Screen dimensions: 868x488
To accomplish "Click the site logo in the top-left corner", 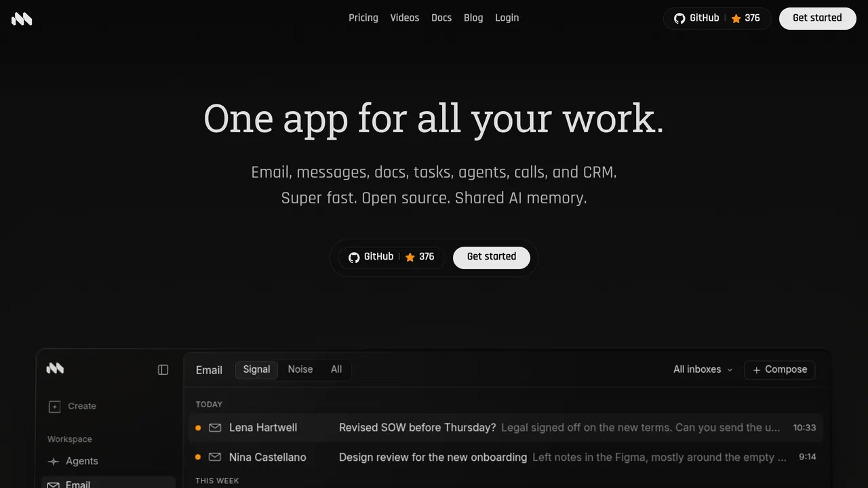I will [22, 19].
